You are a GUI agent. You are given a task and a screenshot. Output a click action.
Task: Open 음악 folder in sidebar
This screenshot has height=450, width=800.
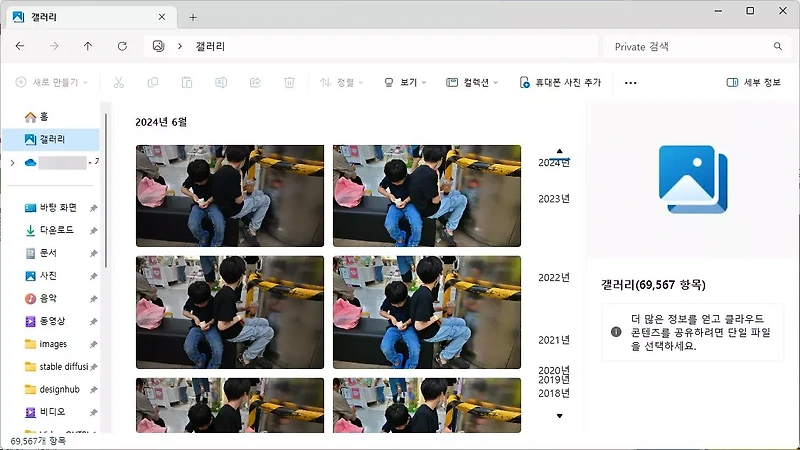coord(41,298)
